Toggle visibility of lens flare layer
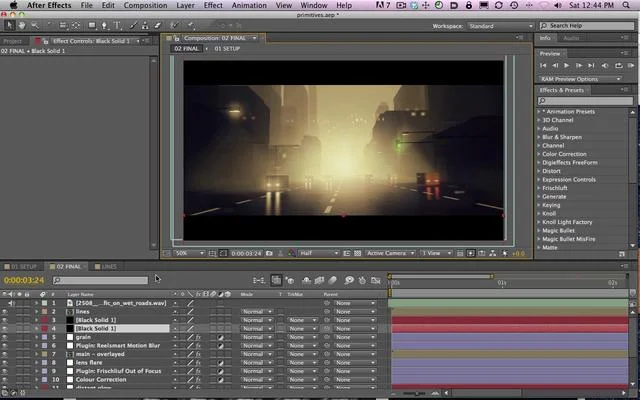This screenshot has width=640, height=400. pos(4,362)
